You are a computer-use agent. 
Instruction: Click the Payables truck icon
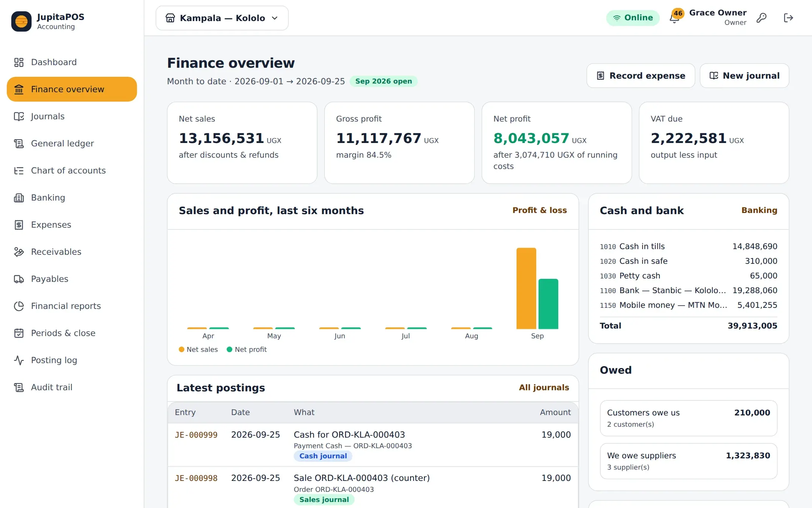point(19,279)
